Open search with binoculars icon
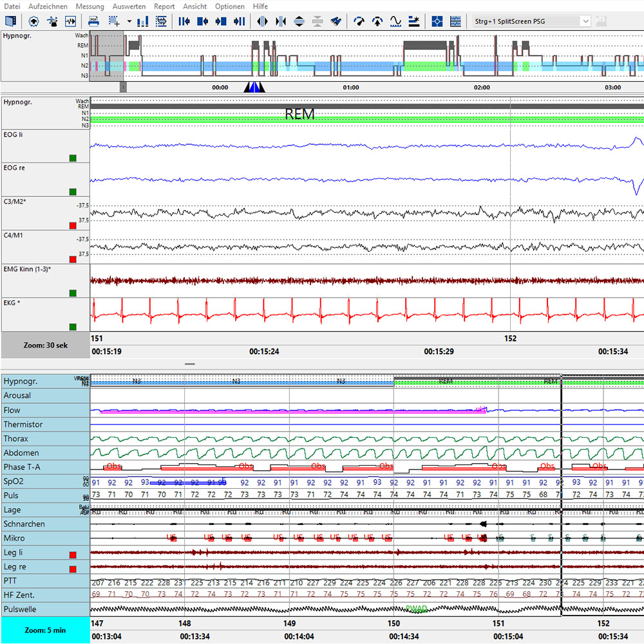644x644 pixels. pos(336,21)
